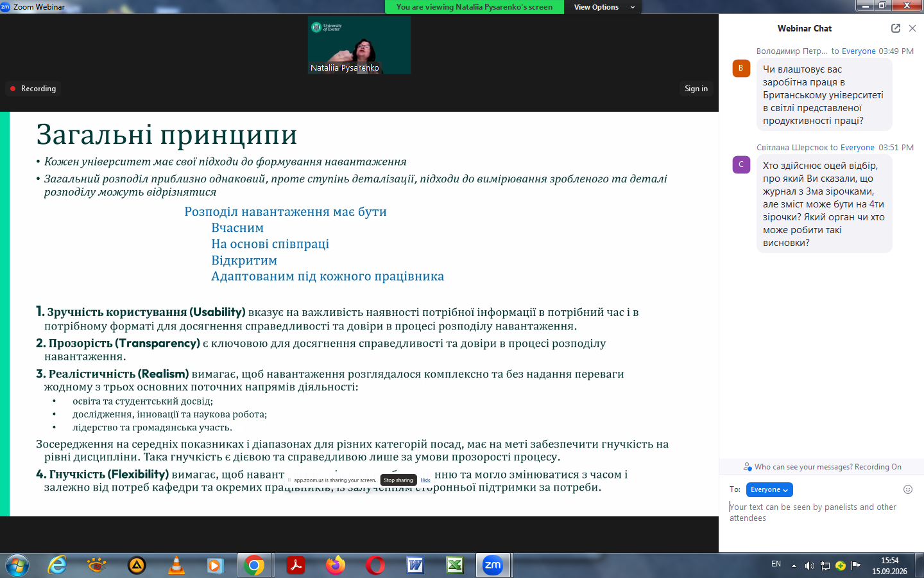Switch to Zoom app on taskbar
Image resolution: width=924 pixels, height=578 pixels.
[x=493, y=565]
